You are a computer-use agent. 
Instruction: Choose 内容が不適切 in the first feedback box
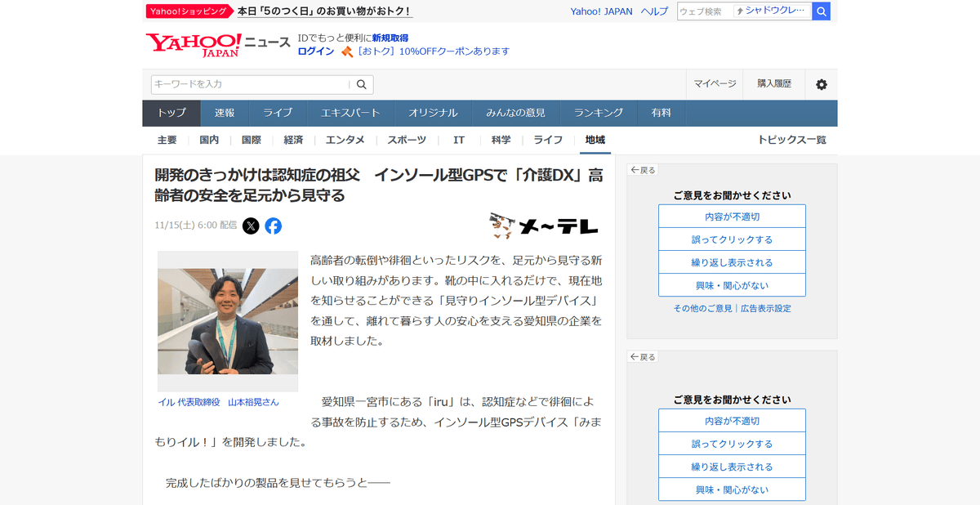(732, 217)
